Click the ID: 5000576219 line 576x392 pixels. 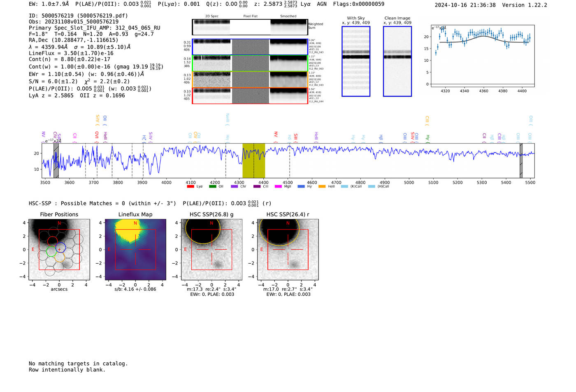click(x=78, y=16)
